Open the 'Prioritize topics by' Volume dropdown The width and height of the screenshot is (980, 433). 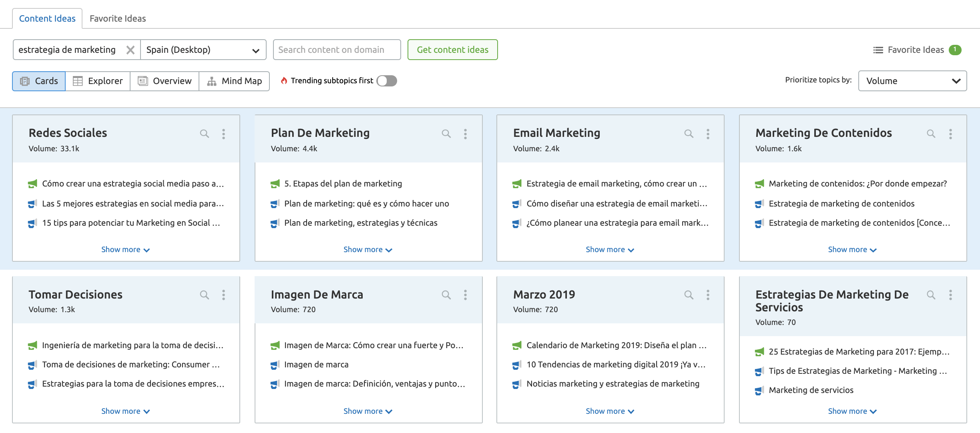(912, 81)
